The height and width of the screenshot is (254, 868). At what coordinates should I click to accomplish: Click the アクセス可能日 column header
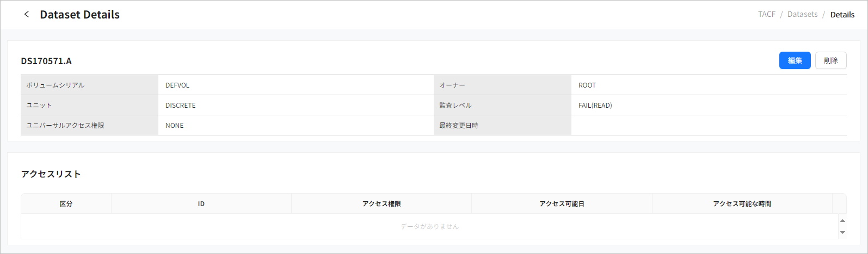pos(562,204)
